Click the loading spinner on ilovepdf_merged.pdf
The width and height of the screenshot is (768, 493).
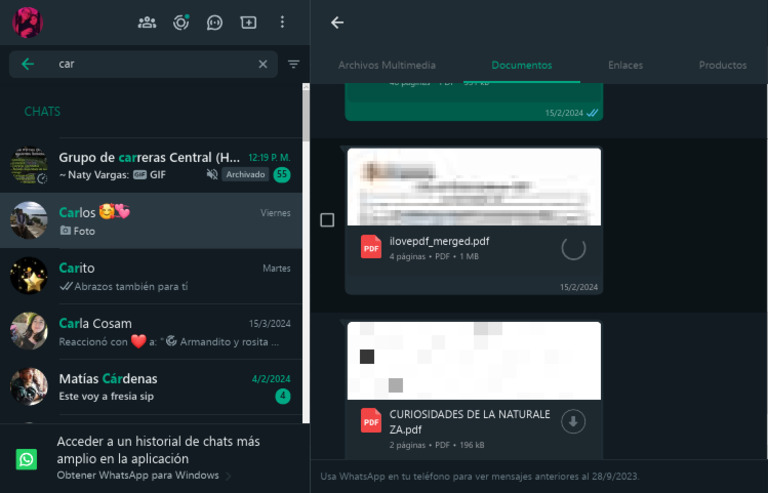[573, 248]
